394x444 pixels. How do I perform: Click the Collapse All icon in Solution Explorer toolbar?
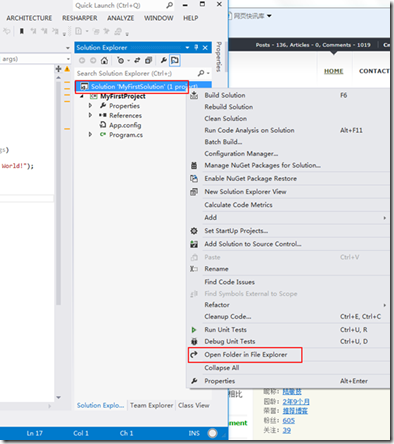click(x=148, y=60)
